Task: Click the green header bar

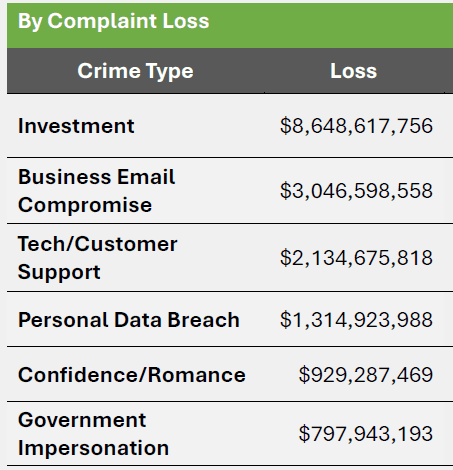Action: pos(230,25)
